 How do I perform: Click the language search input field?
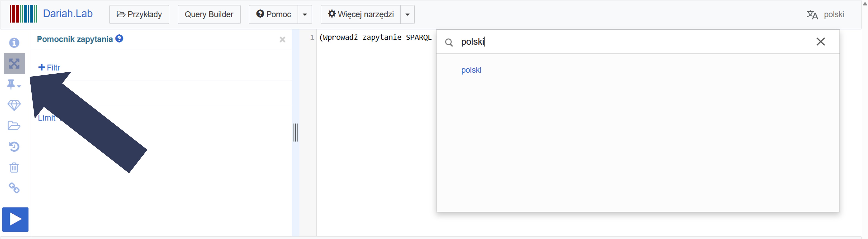click(x=623, y=42)
